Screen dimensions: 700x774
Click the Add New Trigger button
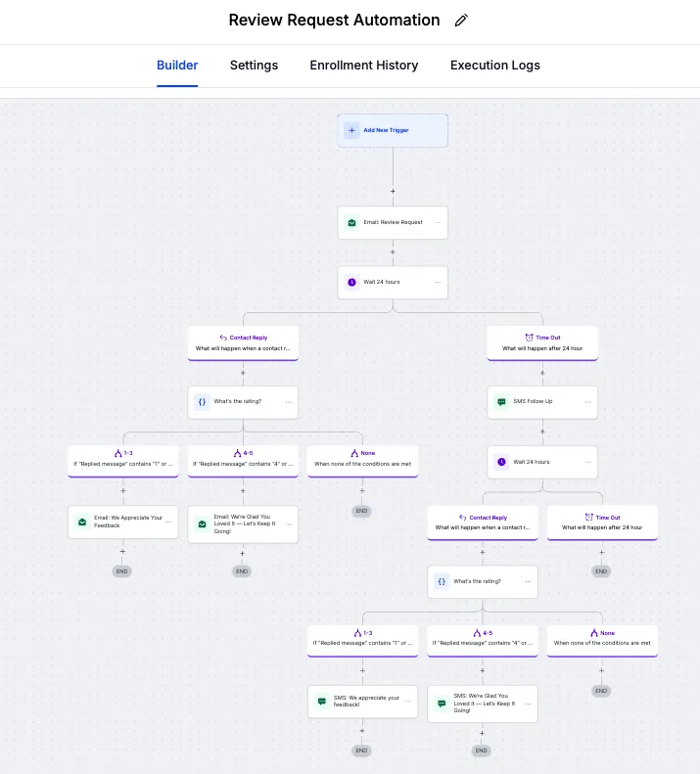click(x=393, y=130)
